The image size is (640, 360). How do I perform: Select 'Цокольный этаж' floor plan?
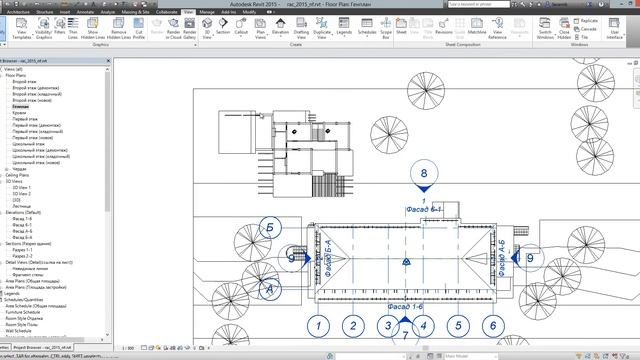point(29,144)
